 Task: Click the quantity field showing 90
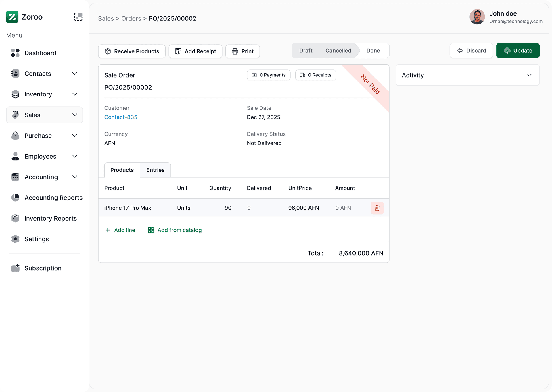(228, 208)
